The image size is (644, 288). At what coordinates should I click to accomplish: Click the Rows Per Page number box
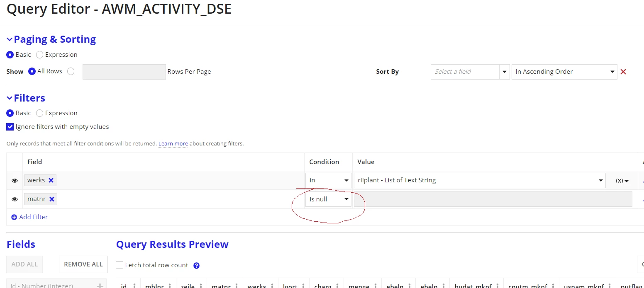point(124,72)
